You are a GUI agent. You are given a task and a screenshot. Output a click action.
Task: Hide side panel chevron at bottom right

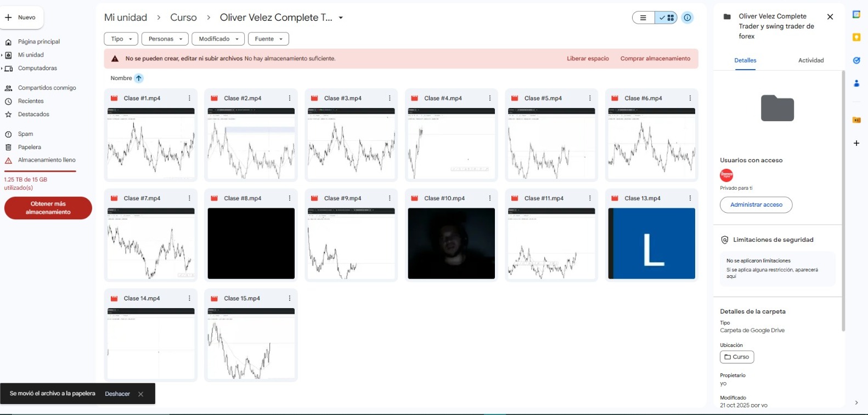[x=856, y=403]
